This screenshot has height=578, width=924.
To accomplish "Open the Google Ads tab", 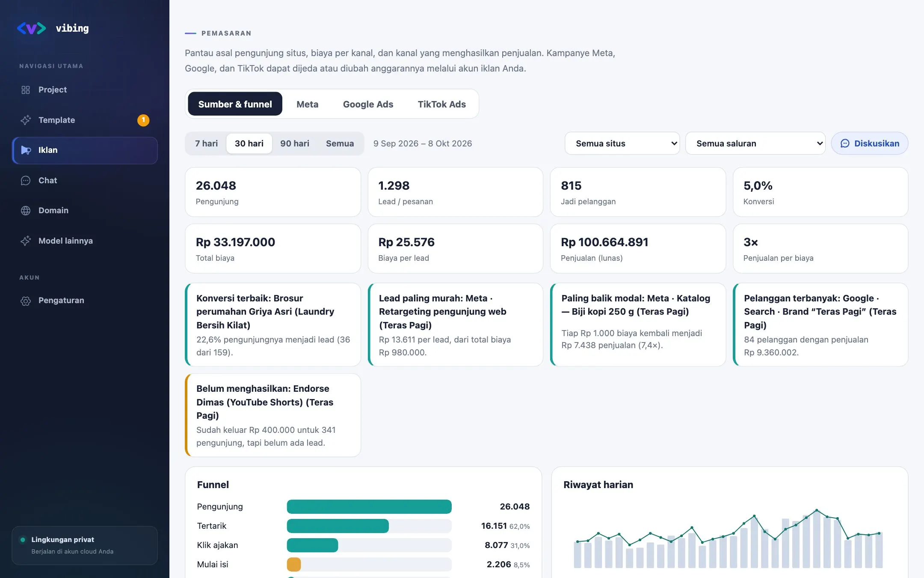I will (x=368, y=104).
